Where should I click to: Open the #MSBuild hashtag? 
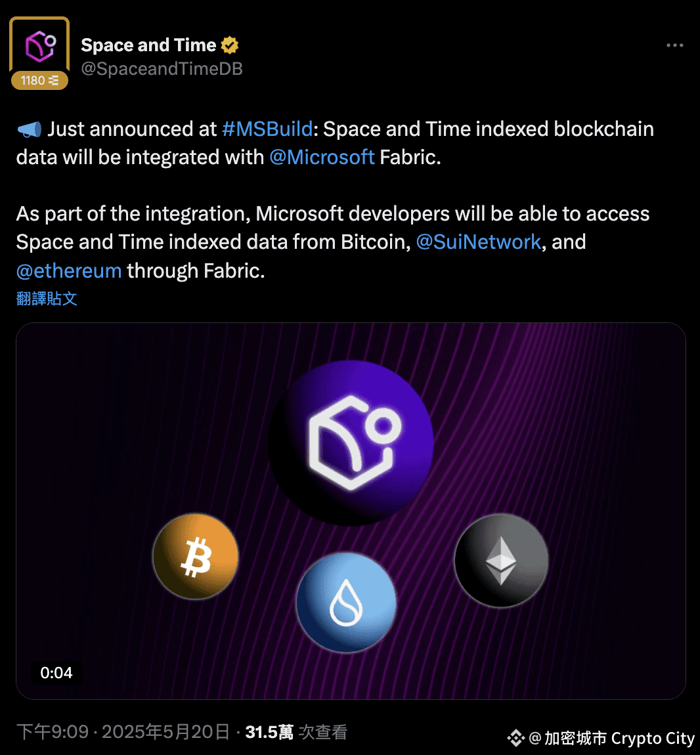click(268, 129)
